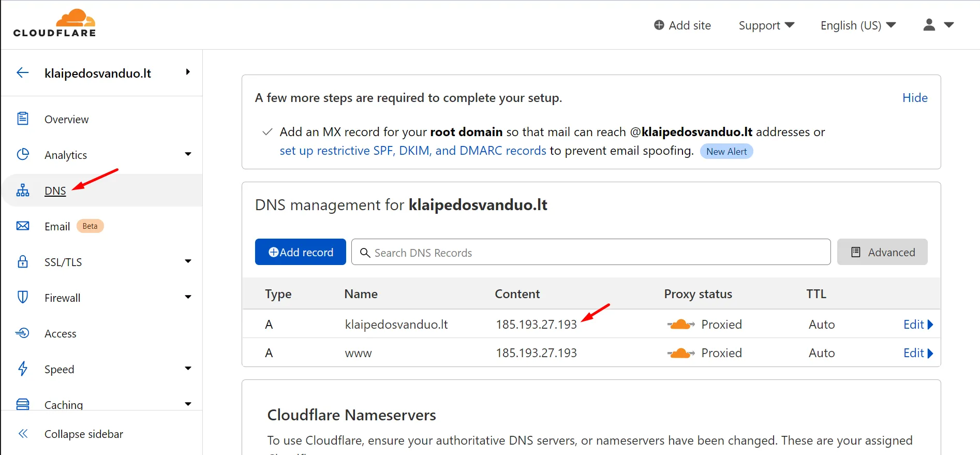The image size is (980, 455).
Task: Open the Overview page
Action: point(66,119)
